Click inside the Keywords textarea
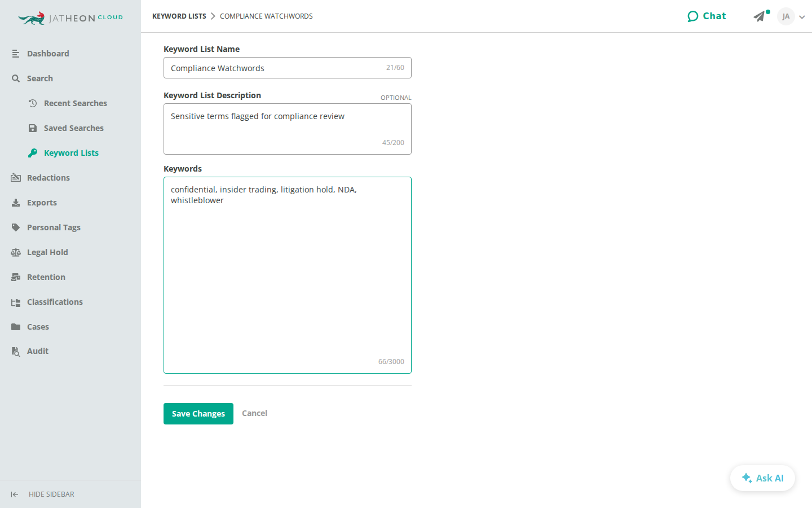Screen dimensions: 812x508 coord(288,275)
